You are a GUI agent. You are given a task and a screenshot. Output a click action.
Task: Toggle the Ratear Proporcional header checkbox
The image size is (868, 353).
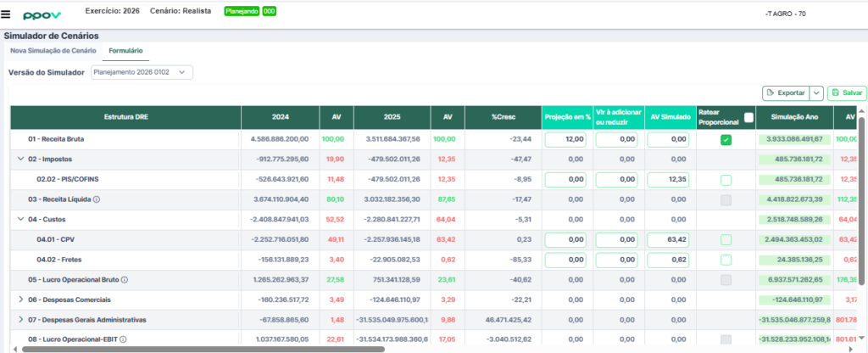point(748,118)
